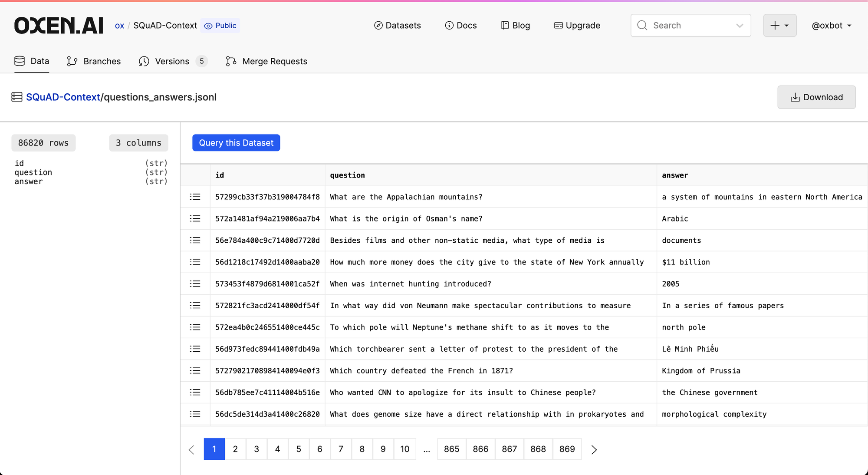Screen dimensions: 868x475
Task: Click the previous page arrow in pagination
Action: [191, 449]
